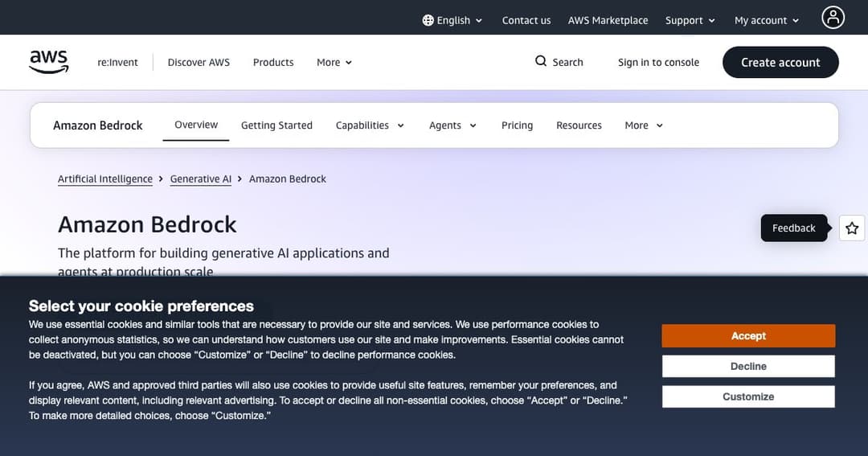Expand the My account menu

coord(767,20)
